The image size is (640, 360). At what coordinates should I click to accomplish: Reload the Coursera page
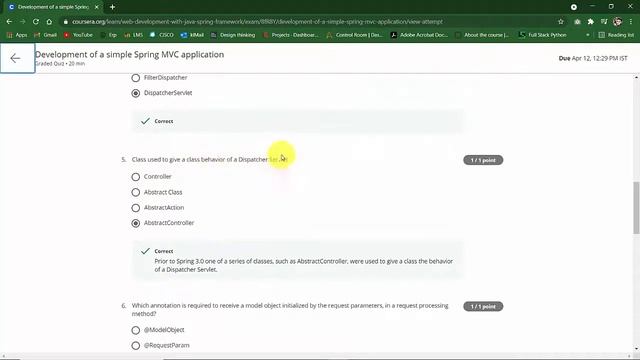(x=36, y=22)
